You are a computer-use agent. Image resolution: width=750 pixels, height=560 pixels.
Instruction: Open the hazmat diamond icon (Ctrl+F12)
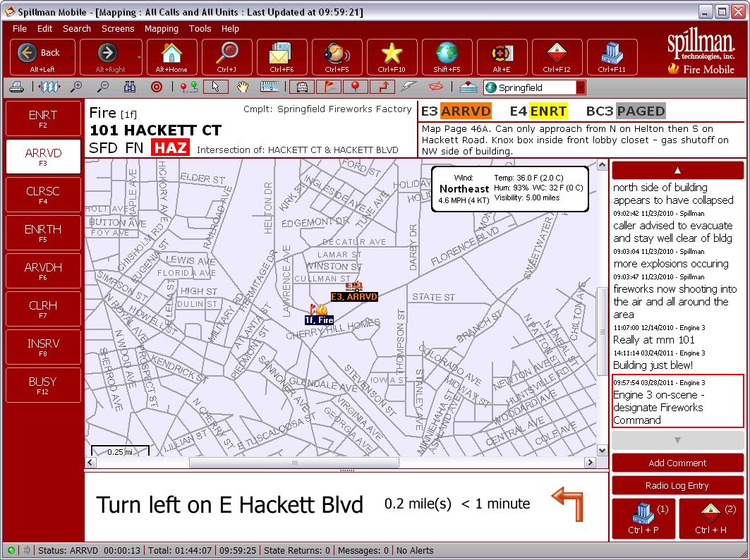pos(557,57)
